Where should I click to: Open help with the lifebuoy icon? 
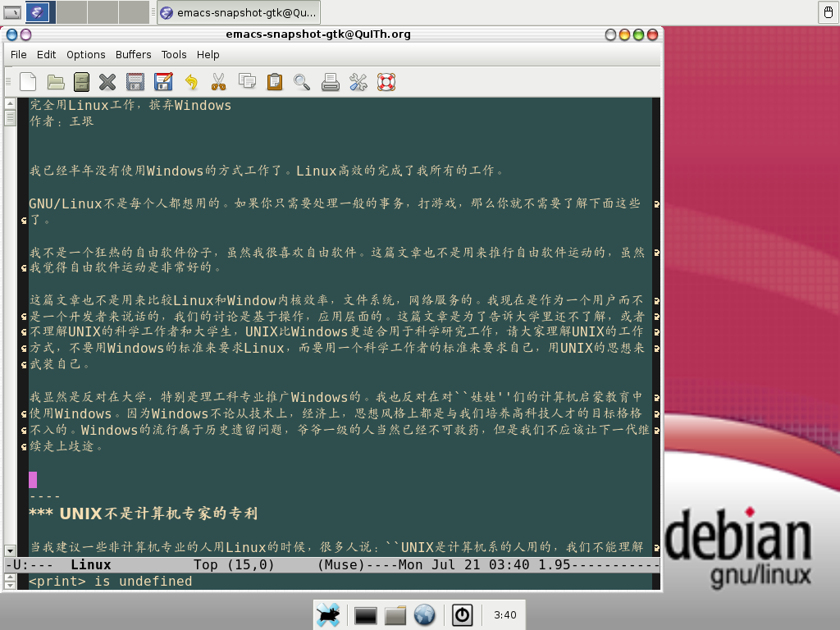click(386, 82)
